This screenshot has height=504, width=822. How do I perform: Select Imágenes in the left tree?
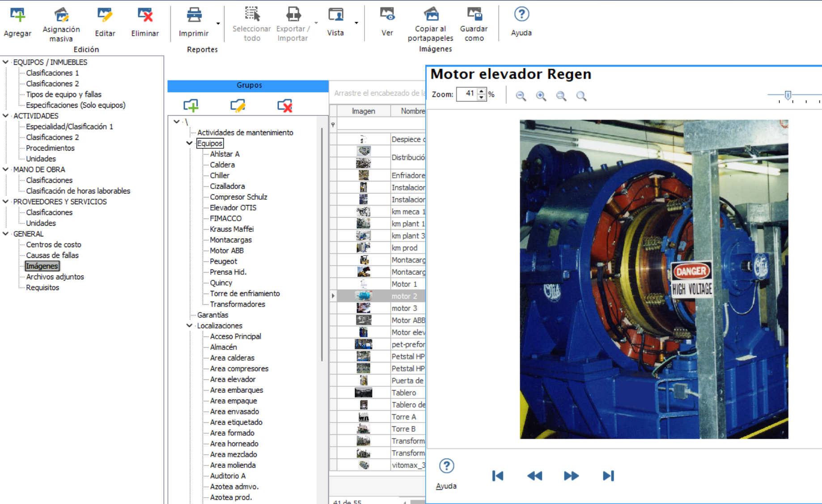(42, 266)
